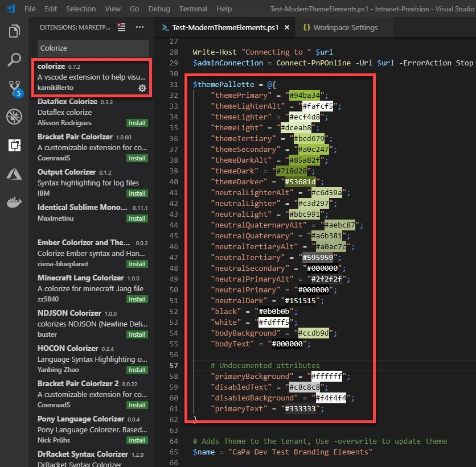Open Source Control showing 5 pending changes
The image size is (476, 467).
coord(14,86)
